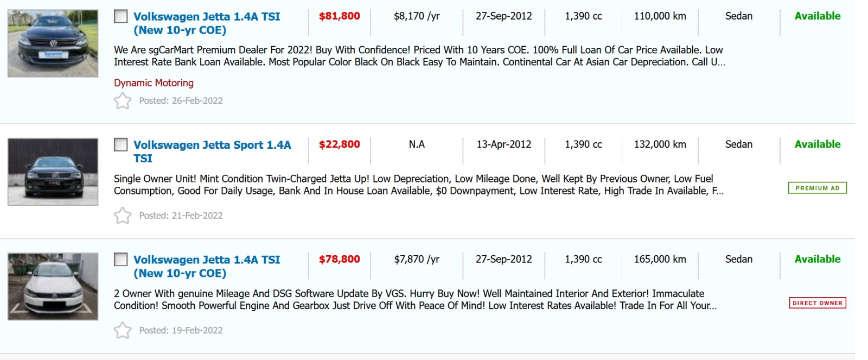
Task: Click the $78,800 price
Action: (x=339, y=260)
